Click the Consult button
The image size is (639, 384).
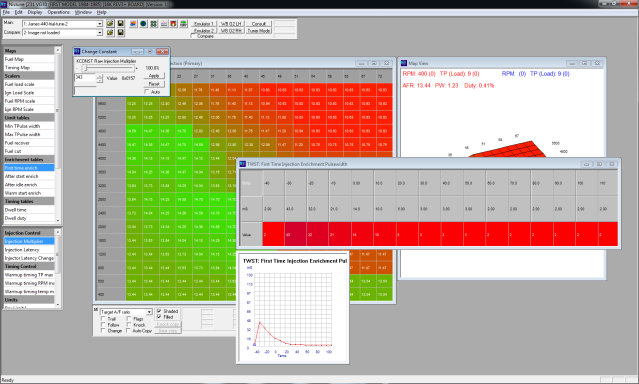pos(259,24)
